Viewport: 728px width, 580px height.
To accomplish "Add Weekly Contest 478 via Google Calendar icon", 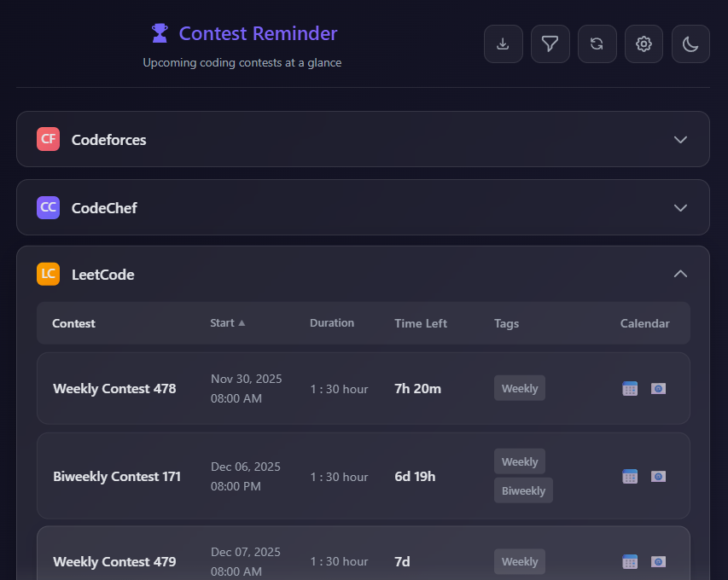I will coord(630,388).
